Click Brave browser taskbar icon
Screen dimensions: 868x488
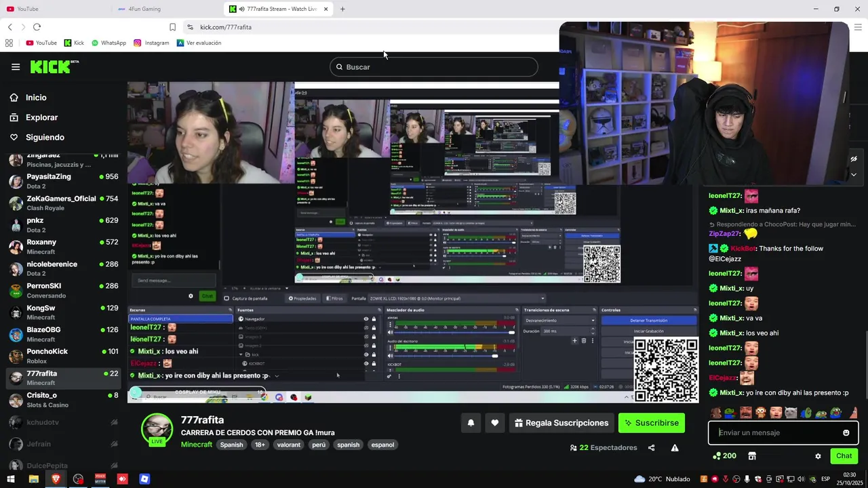pos(56,479)
